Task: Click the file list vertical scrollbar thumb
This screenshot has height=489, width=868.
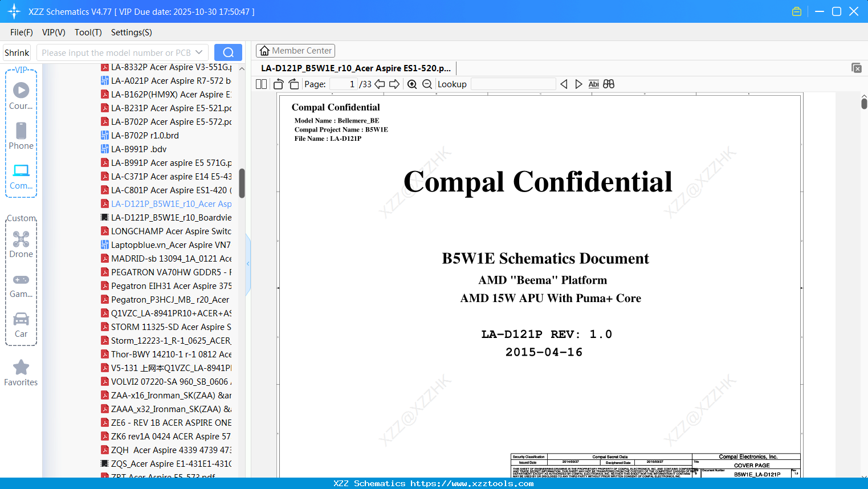Action: pos(242,184)
